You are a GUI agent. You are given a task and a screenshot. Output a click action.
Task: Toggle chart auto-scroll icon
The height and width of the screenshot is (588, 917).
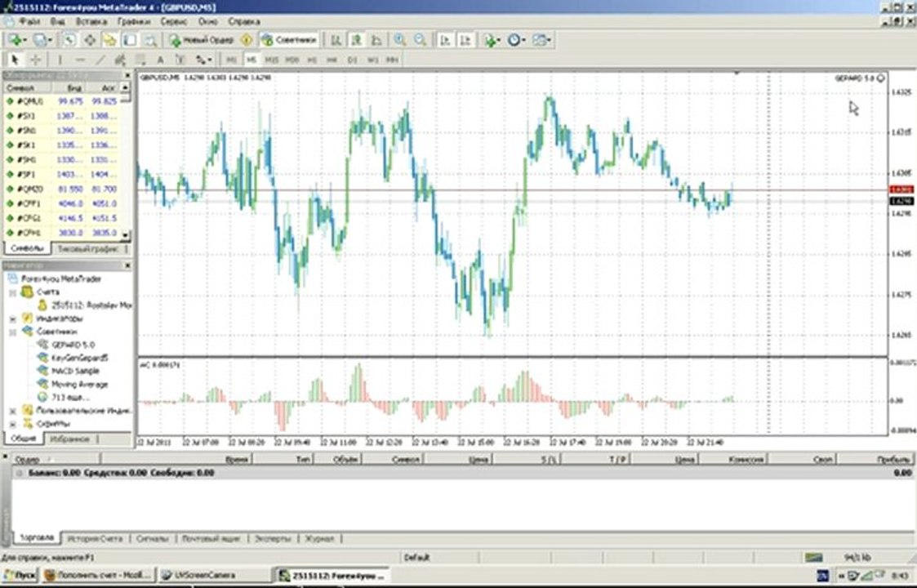(x=445, y=40)
